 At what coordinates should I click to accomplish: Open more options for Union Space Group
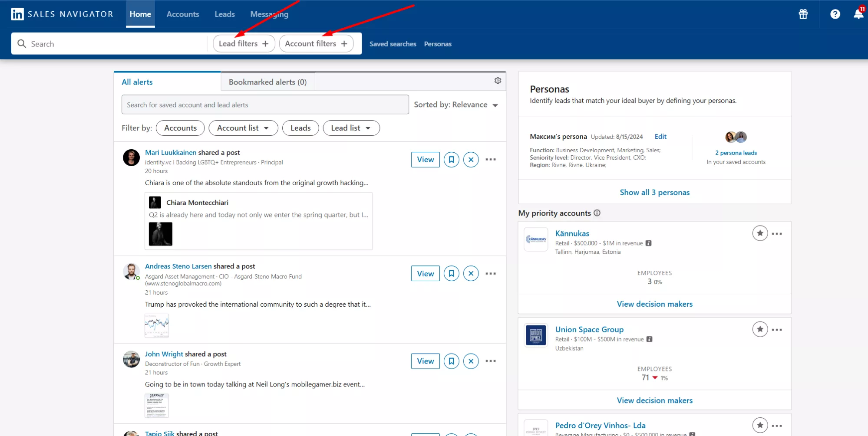(777, 330)
